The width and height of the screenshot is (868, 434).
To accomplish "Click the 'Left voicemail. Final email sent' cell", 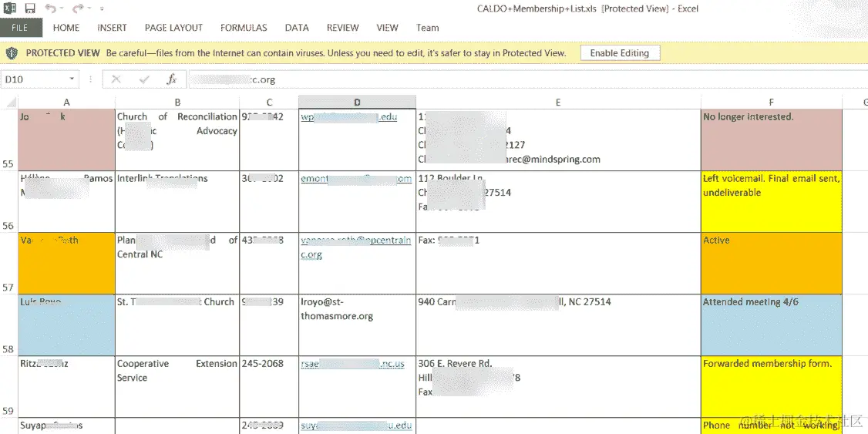I will (x=771, y=201).
